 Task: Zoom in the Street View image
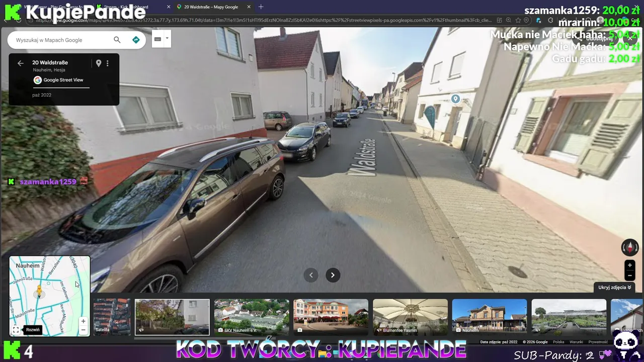coord(629,265)
